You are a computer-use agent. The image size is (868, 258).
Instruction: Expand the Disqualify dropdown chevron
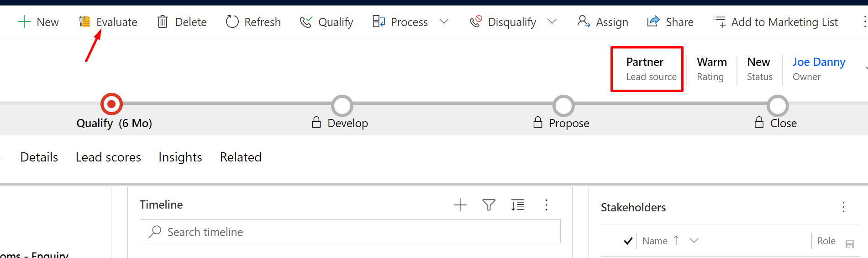point(552,22)
